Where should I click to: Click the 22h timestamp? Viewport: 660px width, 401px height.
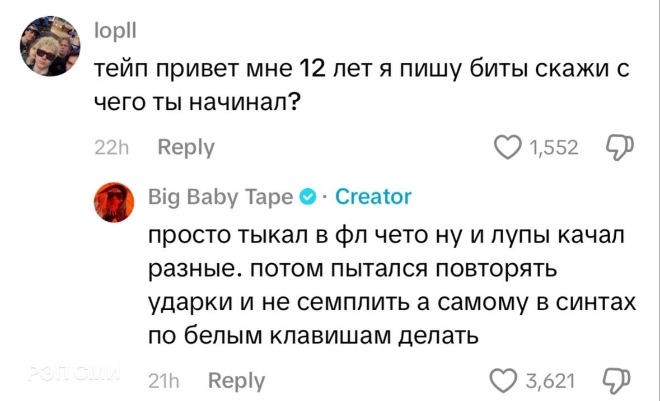[112, 147]
